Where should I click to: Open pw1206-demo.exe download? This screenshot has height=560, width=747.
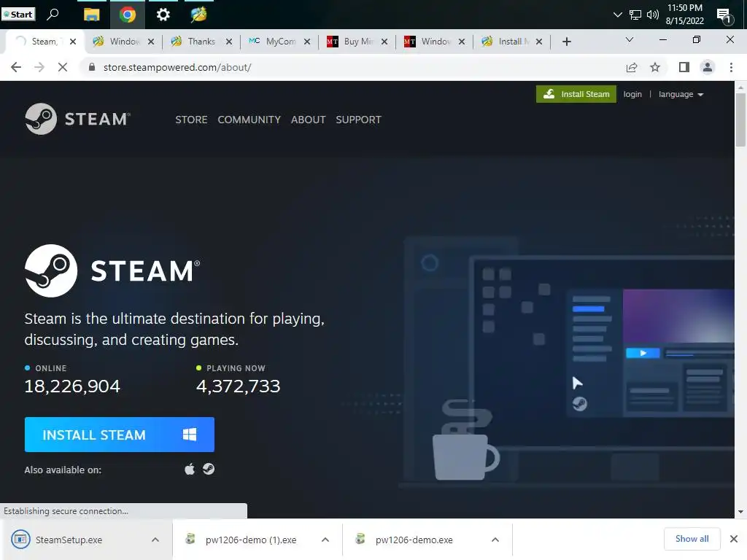(414, 539)
